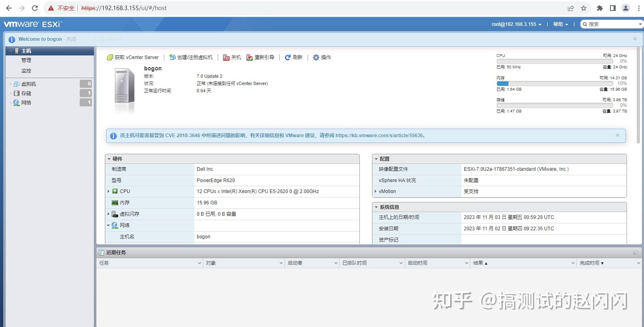Collapse the 系统信息 panel
Image resolution: width=644 pixels, height=327 pixels.
pyautogui.click(x=376, y=207)
